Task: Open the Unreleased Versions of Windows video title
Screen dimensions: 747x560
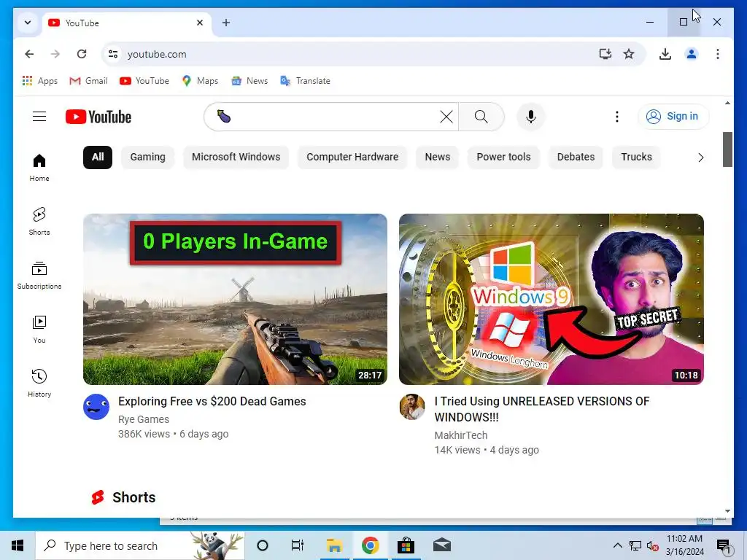Action: coord(542,409)
